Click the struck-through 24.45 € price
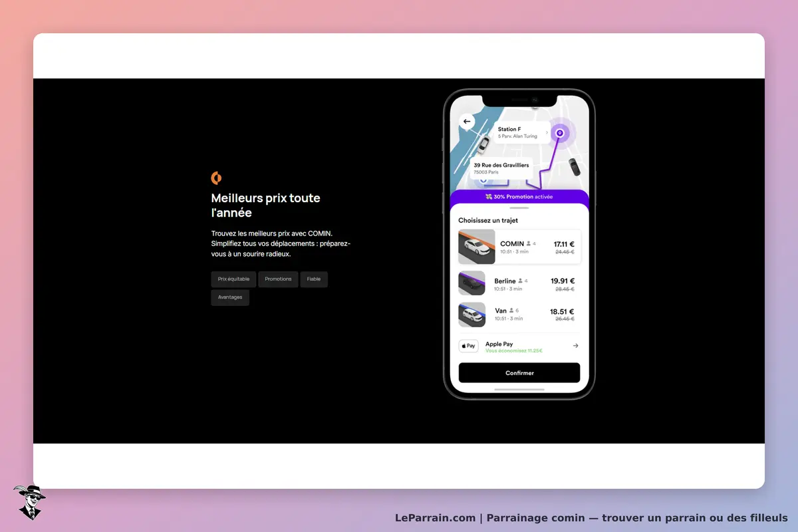The width and height of the screenshot is (798, 532). click(x=565, y=252)
